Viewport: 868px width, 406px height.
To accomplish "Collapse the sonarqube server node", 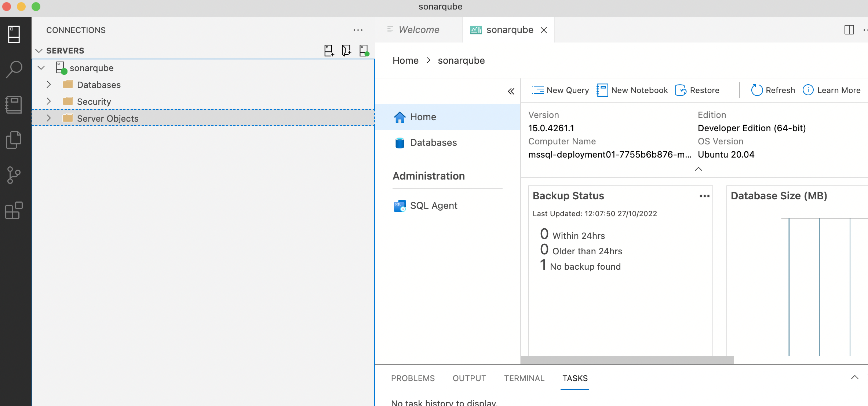I will tap(41, 68).
